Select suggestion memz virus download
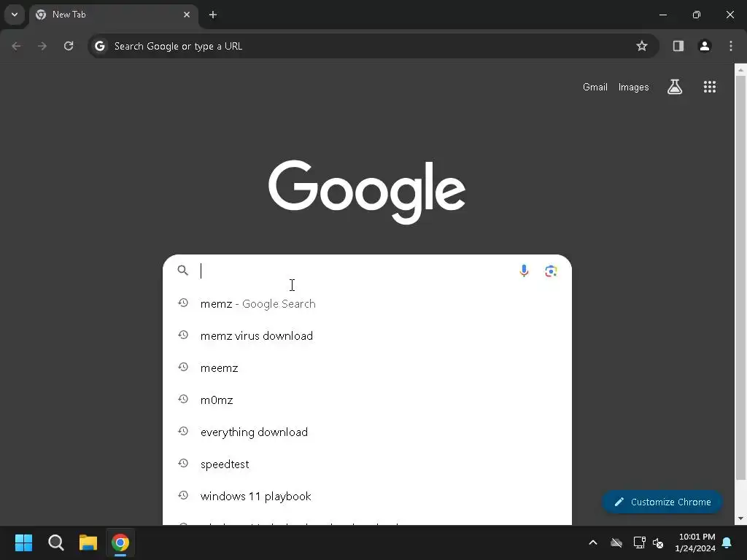The image size is (747, 560). tap(368, 335)
